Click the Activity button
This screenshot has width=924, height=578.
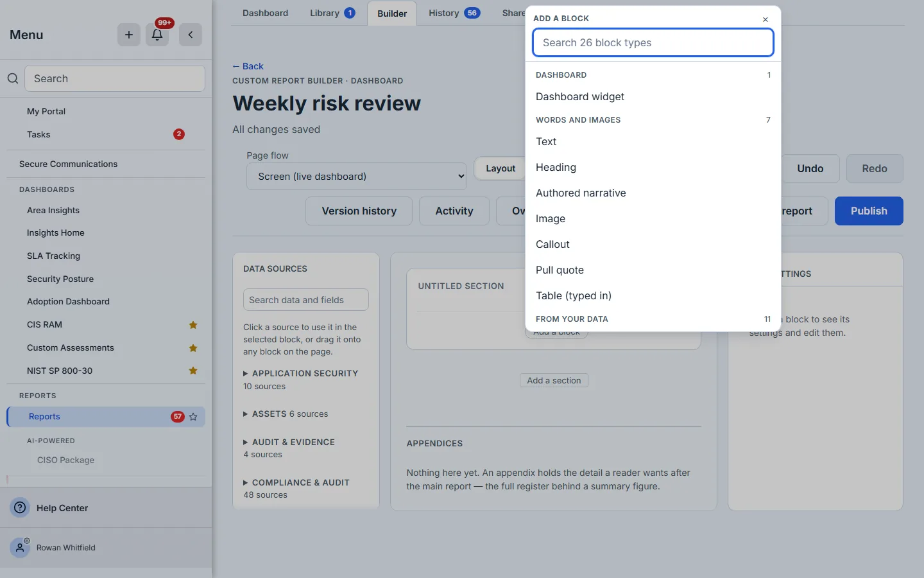454,211
